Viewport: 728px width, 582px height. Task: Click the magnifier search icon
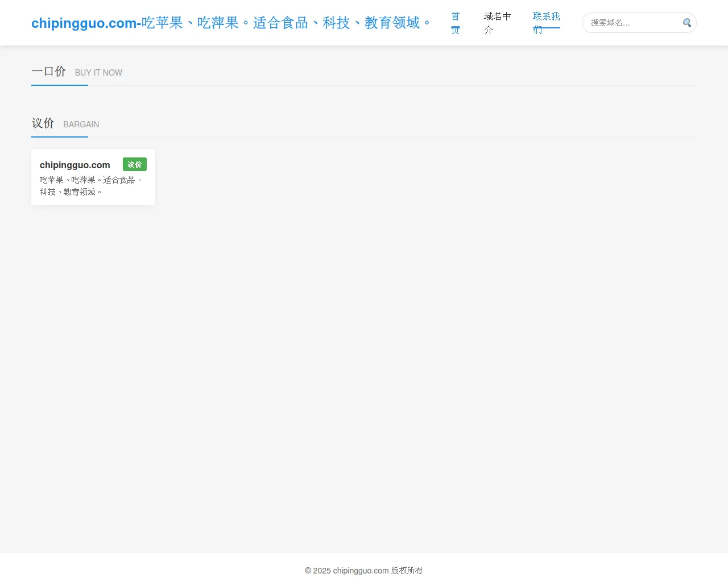pyautogui.click(x=686, y=23)
